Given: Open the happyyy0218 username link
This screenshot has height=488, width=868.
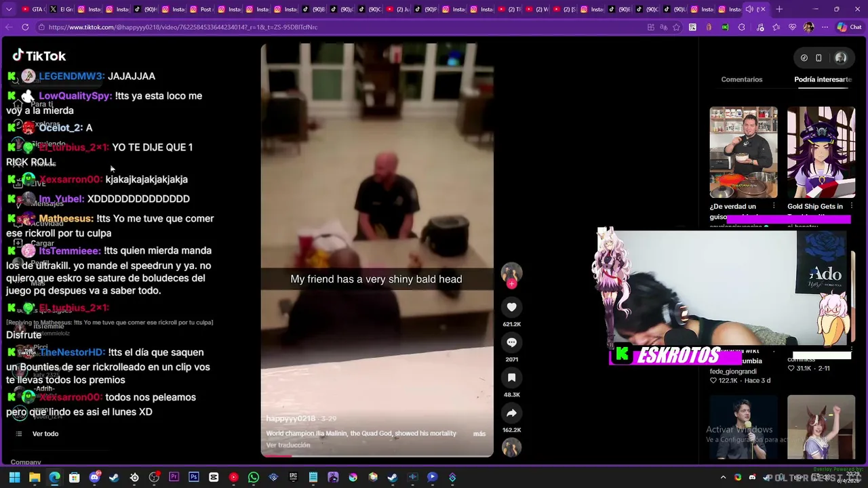Looking at the screenshot, I should click(290, 419).
